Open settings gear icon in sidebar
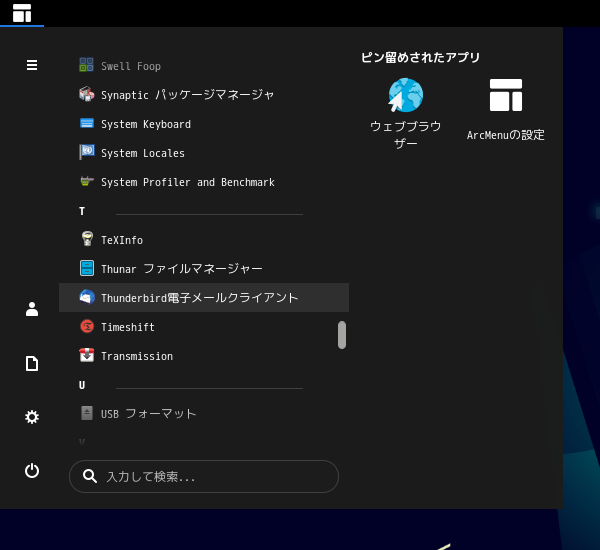Viewport: 600px width, 550px height. [32, 417]
